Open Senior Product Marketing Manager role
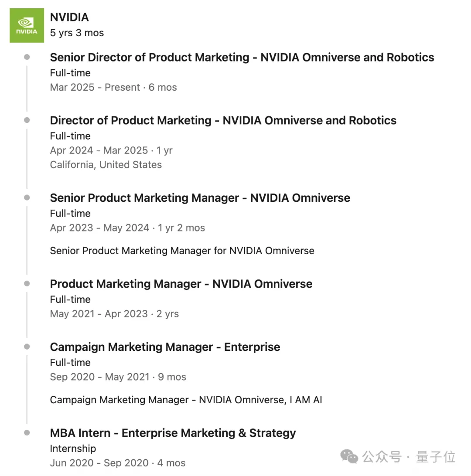This screenshot has height=476, width=471. (200, 198)
